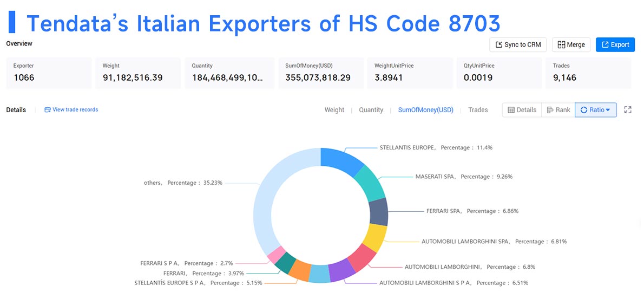Screen dimensions: 644x292
Task: Select the pink FERRARI S P A segment
Action: (x=277, y=255)
